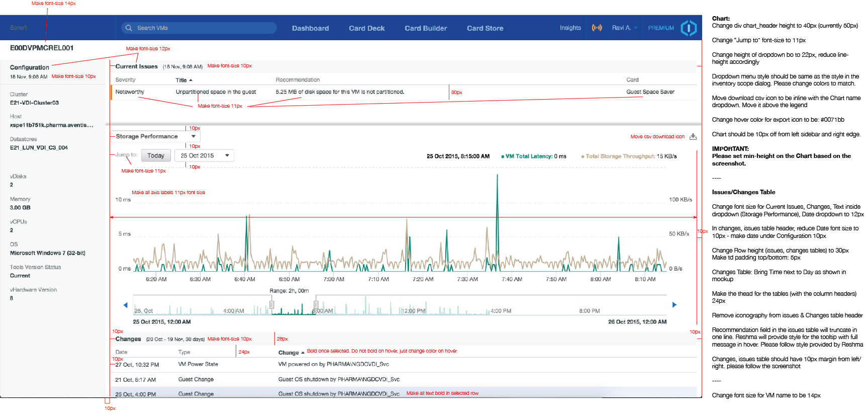Click cluster name E21-VDI-Cluster03
This screenshot has height=415, width=868.
pyautogui.click(x=34, y=103)
